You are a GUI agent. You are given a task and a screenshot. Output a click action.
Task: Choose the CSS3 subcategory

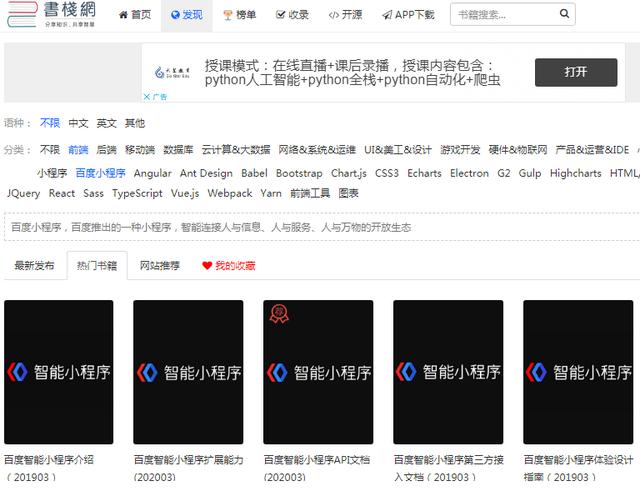(387, 173)
